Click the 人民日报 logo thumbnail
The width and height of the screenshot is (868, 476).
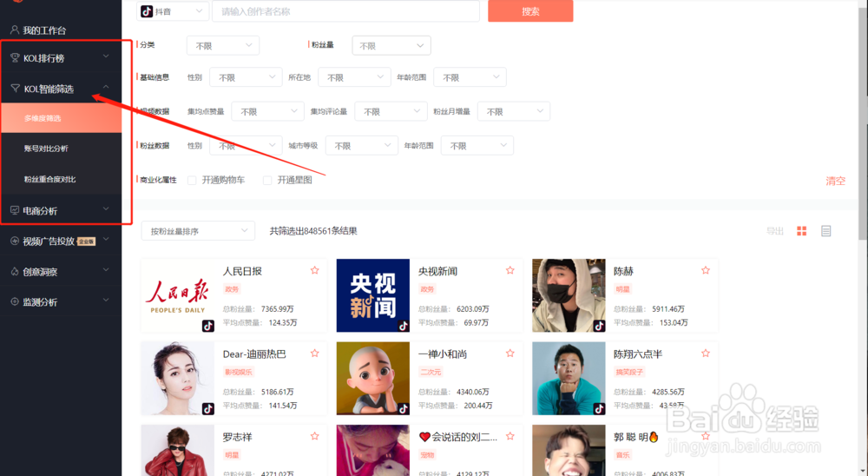click(178, 295)
